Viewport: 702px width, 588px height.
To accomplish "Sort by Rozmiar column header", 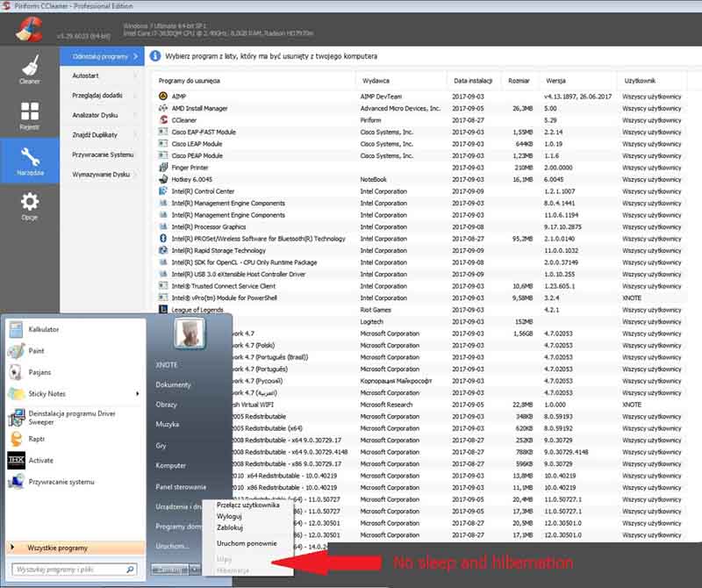I will tap(520, 81).
